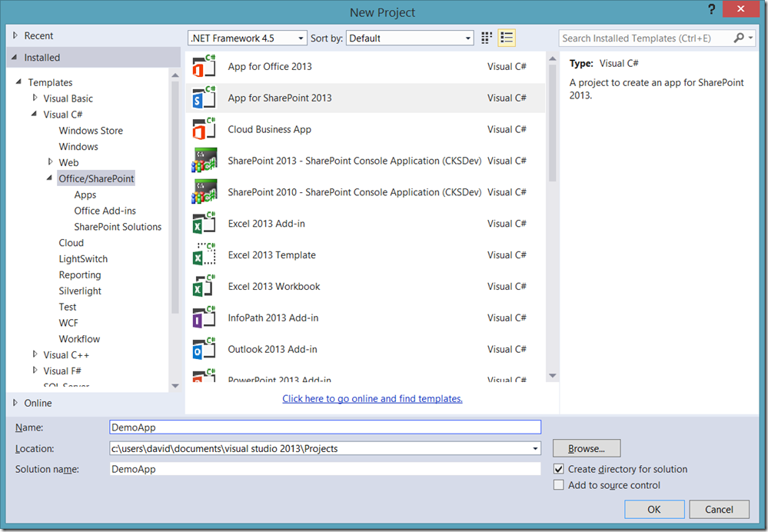Click the Name text field

click(325, 427)
